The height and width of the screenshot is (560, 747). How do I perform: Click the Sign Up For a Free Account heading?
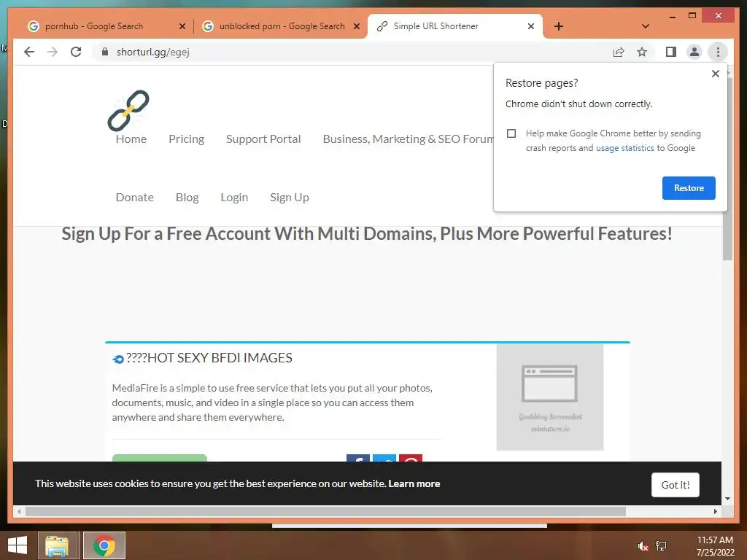coord(367,234)
